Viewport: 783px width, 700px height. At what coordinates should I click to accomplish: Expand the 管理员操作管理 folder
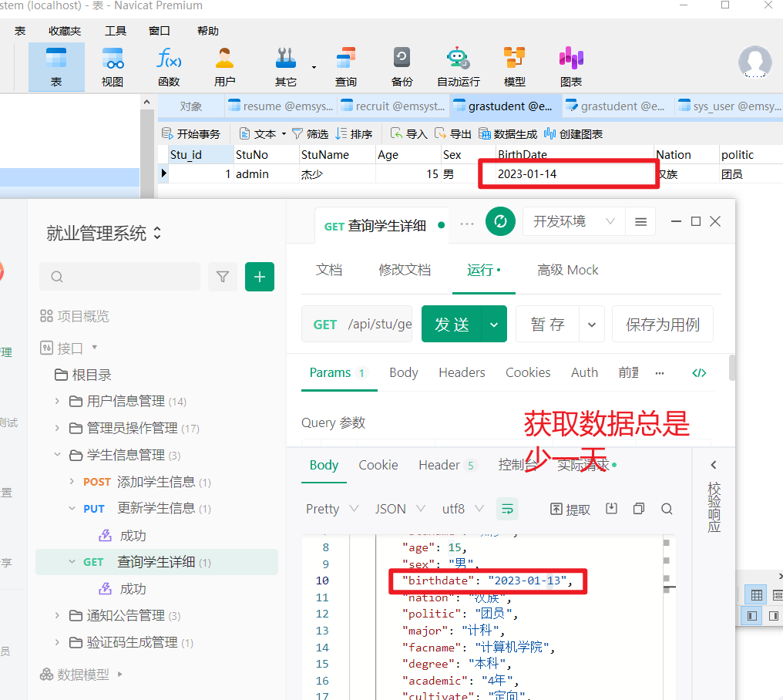[57, 428]
